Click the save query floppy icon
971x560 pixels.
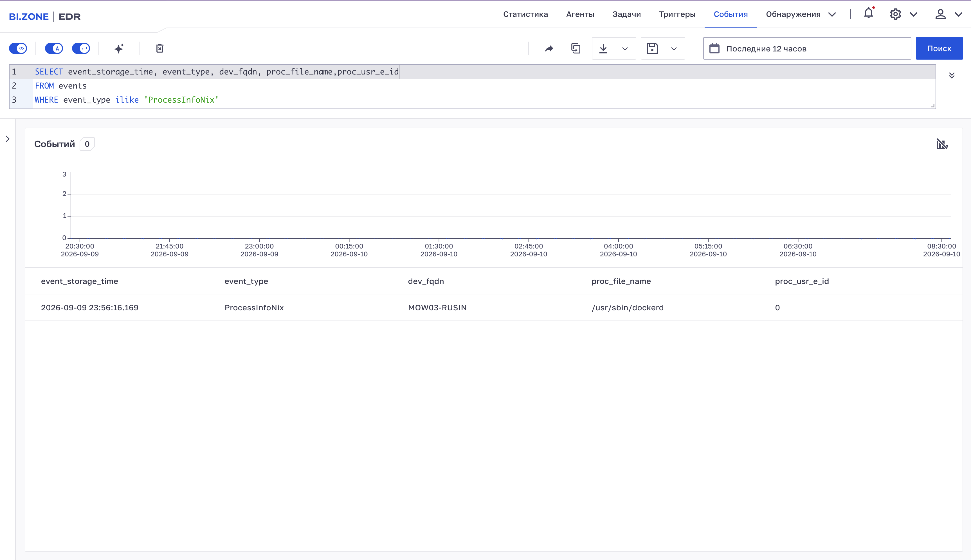(x=652, y=48)
